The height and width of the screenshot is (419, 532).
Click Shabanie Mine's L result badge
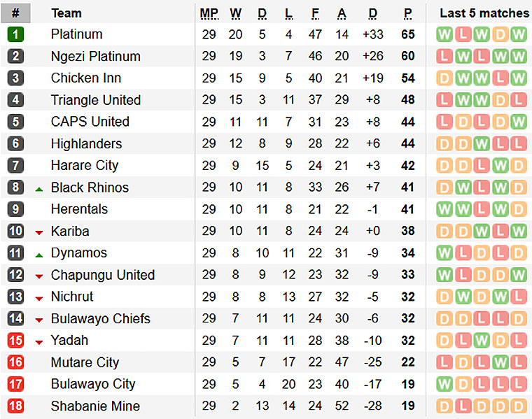pyautogui.click(x=463, y=406)
